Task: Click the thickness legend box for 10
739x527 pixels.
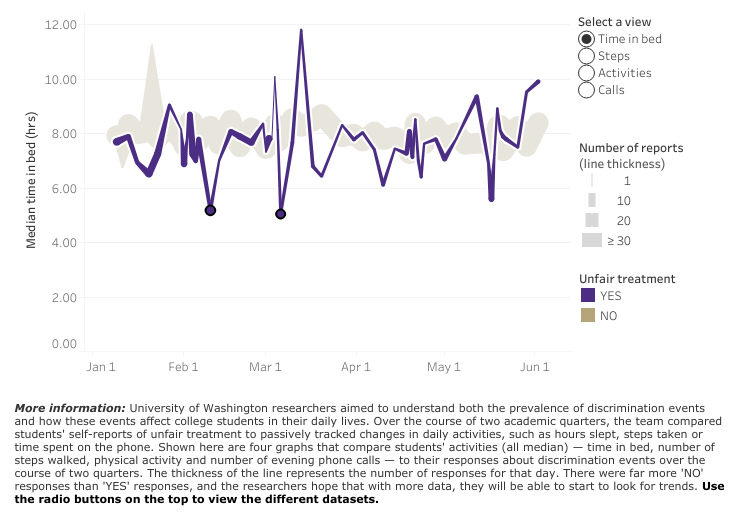Action: click(591, 200)
